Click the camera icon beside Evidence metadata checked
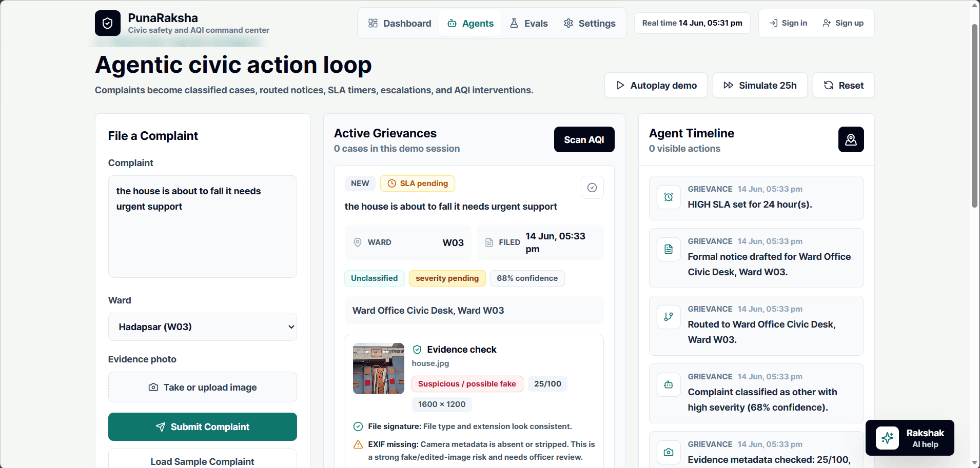 [x=669, y=452]
